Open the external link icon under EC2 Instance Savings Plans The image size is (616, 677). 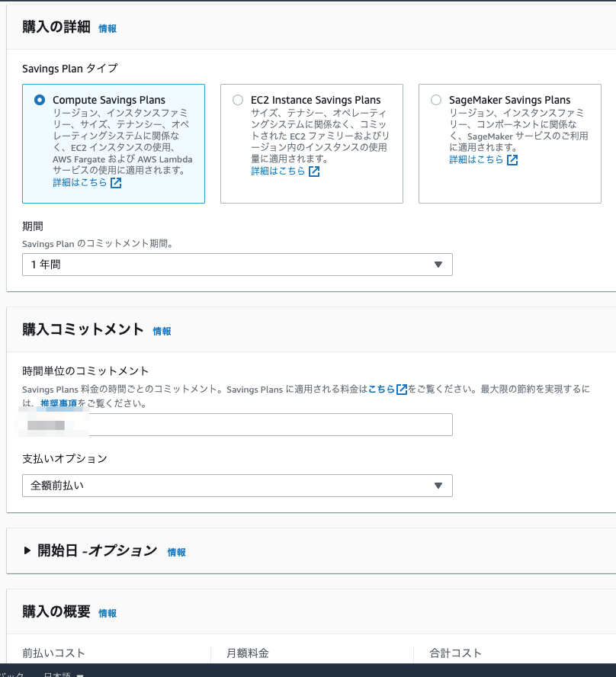[314, 172]
